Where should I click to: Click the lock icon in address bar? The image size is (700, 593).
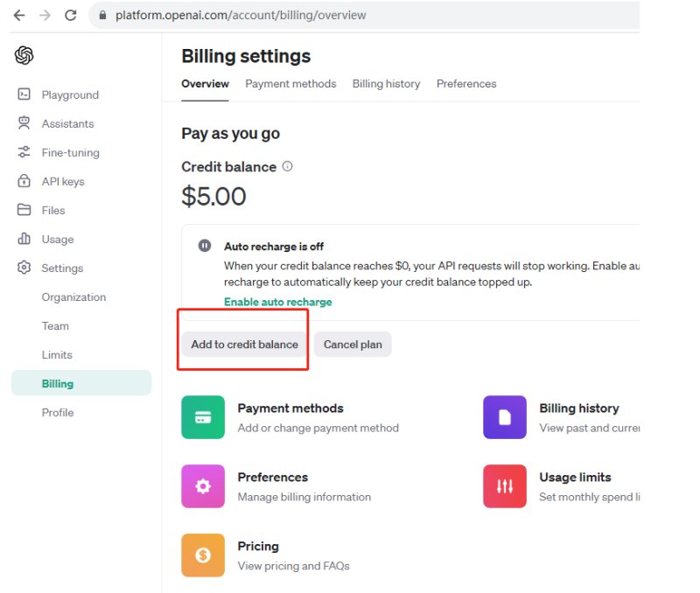(102, 15)
